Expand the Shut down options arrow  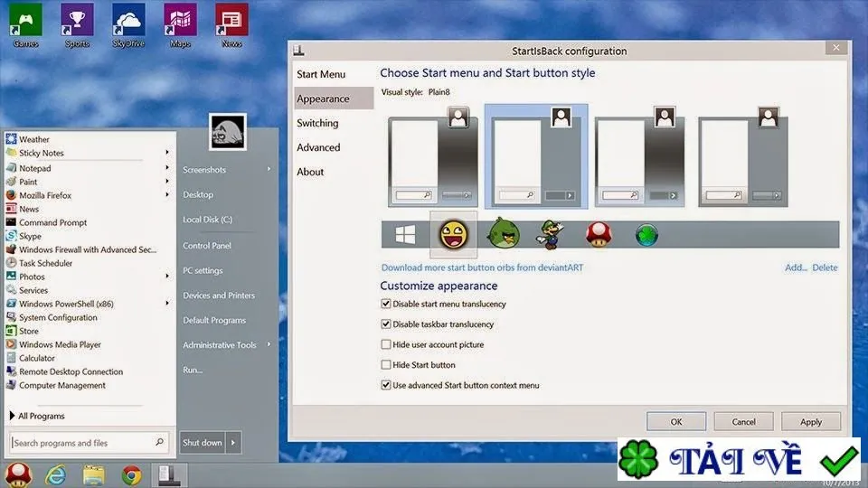click(233, 443)
